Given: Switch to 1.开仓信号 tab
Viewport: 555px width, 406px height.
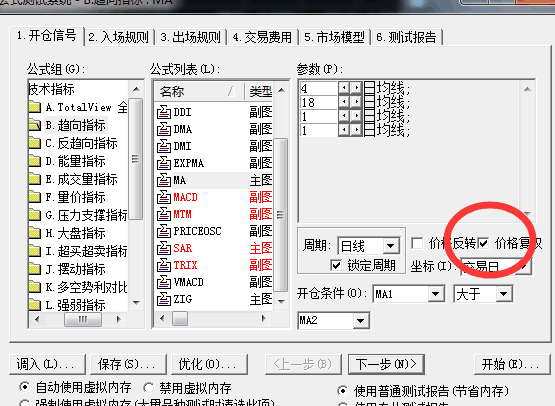Looking at the screenshot, I should click(x=46, y=36).
